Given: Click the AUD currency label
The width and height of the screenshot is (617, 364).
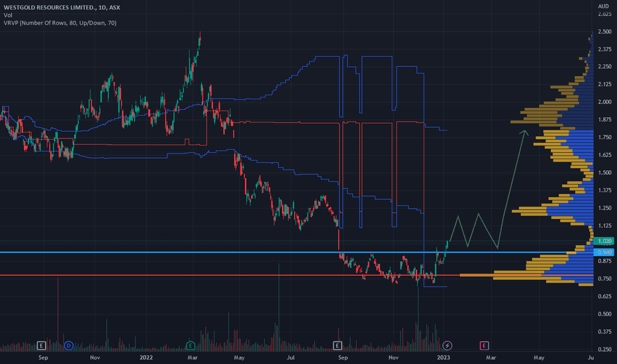Looking at the screenshot, I should pos(603,6).
